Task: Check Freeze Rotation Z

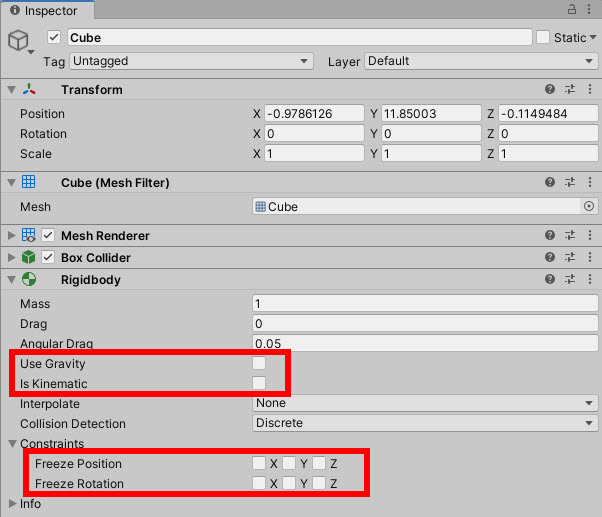Action: [319, 483]
